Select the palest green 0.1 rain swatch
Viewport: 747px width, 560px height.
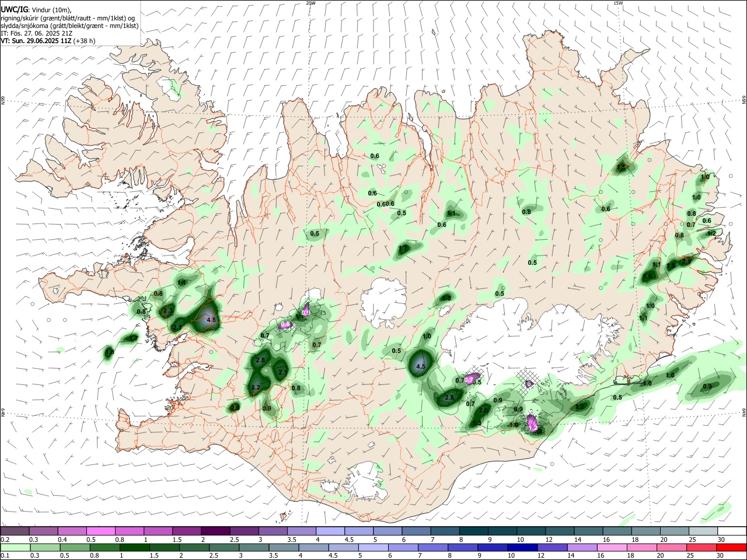[x=15, y=547]
